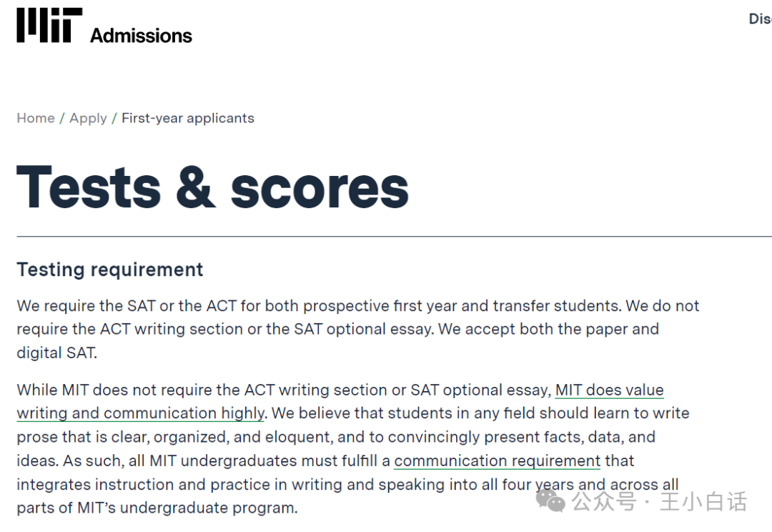This screenshot has height=532, width=772.
Task: Click the "Testing requirement" section heading
Action: [x=110, y=270]
